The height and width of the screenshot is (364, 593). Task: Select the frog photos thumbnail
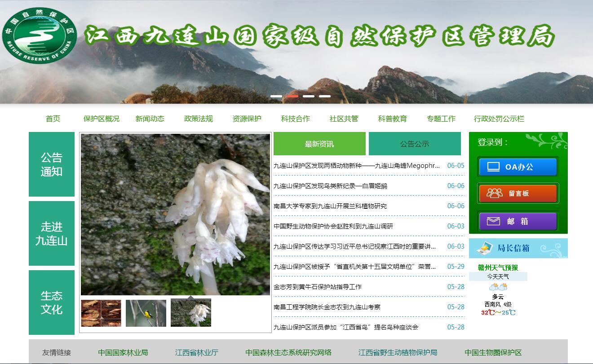click(101, 313)
